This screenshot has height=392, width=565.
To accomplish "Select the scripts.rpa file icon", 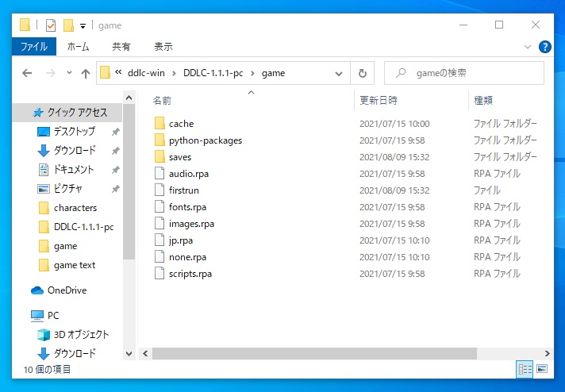I will (160, 274).
